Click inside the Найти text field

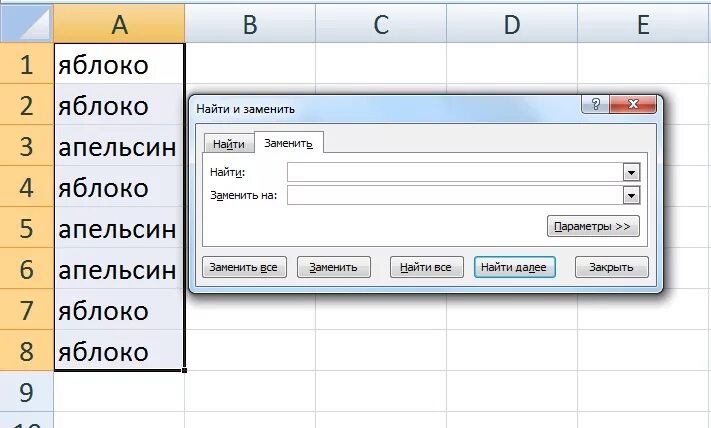455,172
